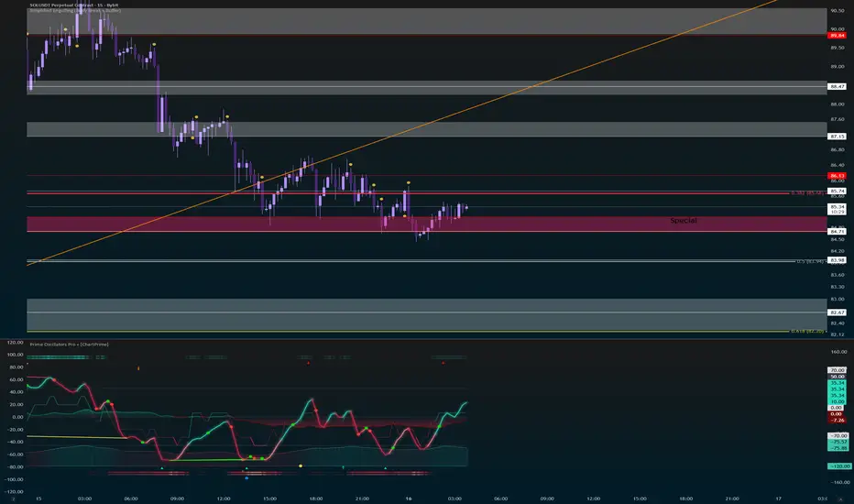The height and width of the screenshot is (504, 854).
Task: Click the white -70.00 oscillator scale label
Action: tap(838, 436)
